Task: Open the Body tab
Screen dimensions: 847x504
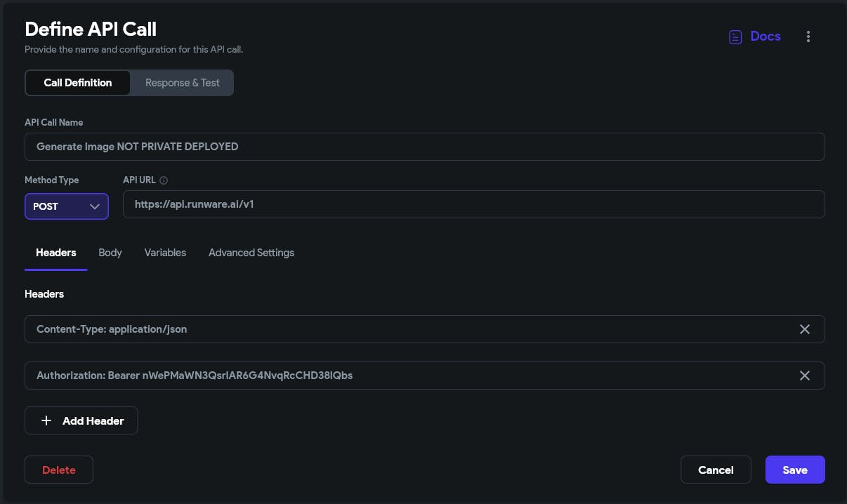Action: (110, 253)
